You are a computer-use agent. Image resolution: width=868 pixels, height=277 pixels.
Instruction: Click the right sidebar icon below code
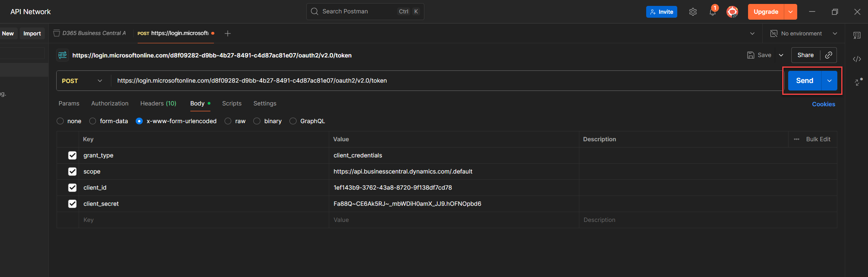(858, 81)
